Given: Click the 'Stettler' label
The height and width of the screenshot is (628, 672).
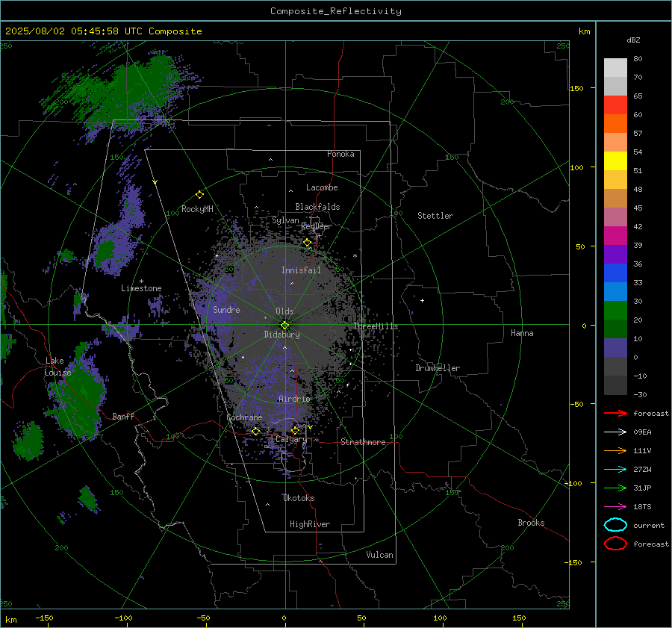Looking at the screenshot, I should click(x=435, y=216).
